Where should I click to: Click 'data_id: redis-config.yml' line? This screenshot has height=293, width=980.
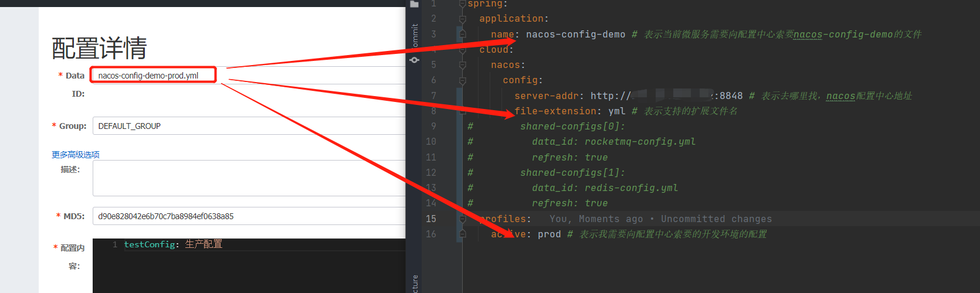pyautogui.click(x=605, y=188)
